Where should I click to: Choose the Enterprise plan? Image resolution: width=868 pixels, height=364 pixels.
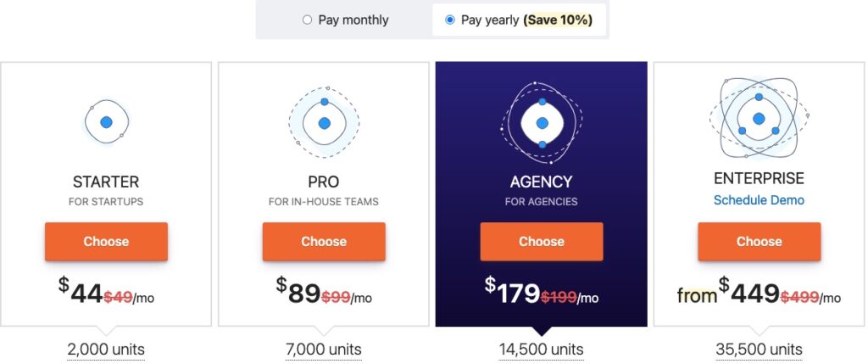pos(759,242)
